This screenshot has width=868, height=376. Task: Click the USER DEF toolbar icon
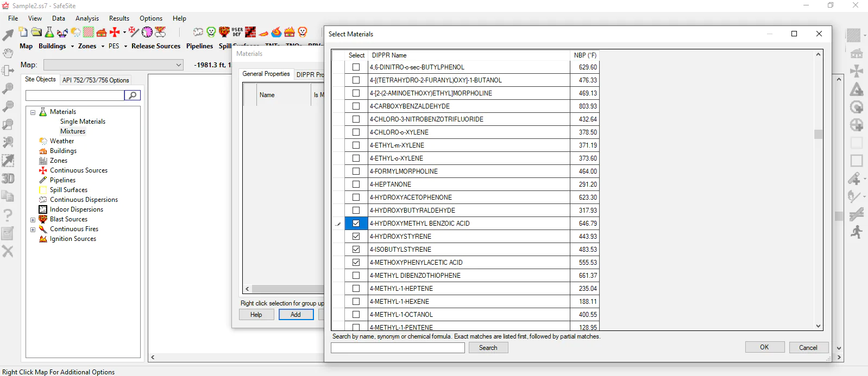(237, 32)
